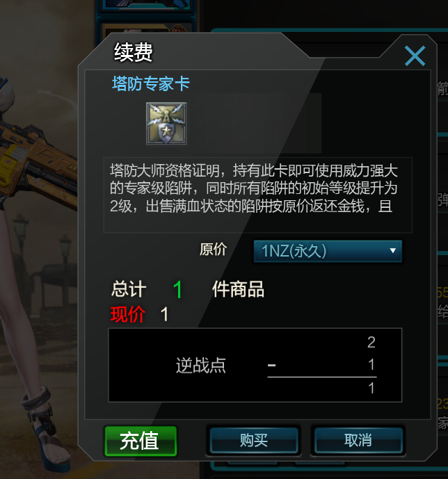Click inside the item description text box
The height and width of the screenshot is (479, 448).
(258, 195)
